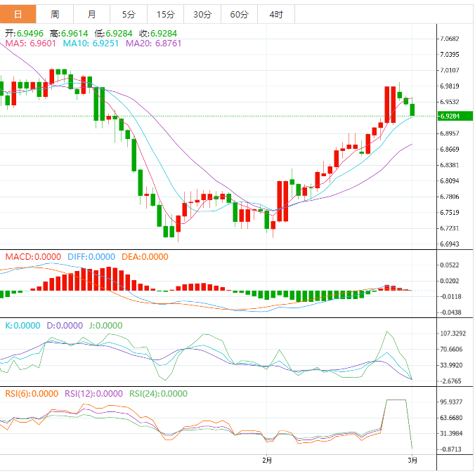
Task: Click the DEA:0.0000 label
Action: point(145,257)
